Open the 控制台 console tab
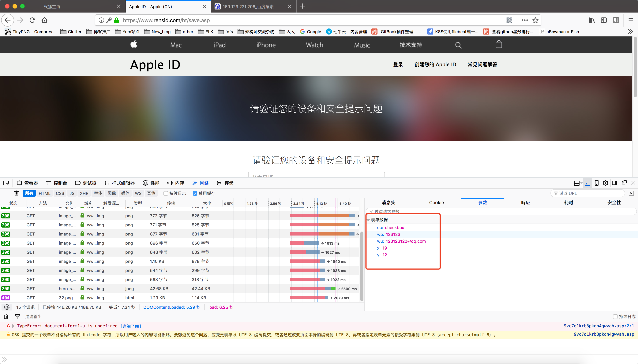The width and height of the screenshot is (638, 364). pos(57,183)
